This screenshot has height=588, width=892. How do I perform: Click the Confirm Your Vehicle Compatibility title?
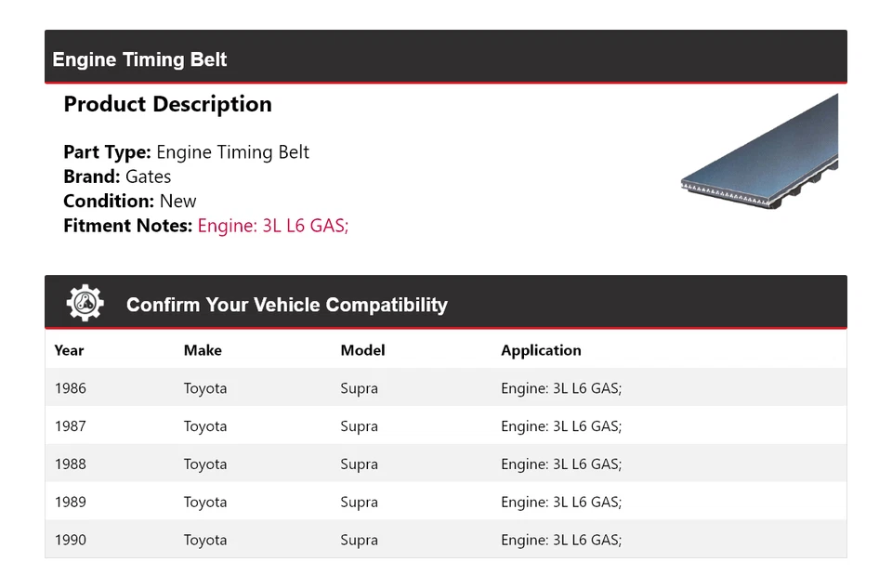286,305
